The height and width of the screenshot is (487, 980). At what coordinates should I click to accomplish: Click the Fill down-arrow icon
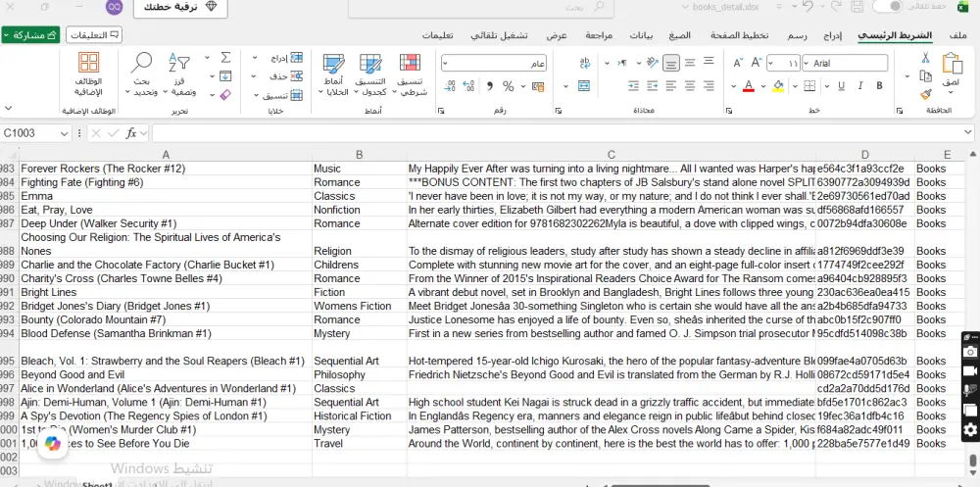(225, 76)
